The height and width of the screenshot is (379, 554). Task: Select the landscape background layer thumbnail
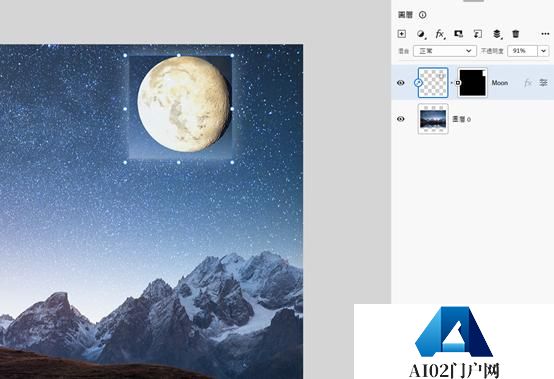(433, 119)
